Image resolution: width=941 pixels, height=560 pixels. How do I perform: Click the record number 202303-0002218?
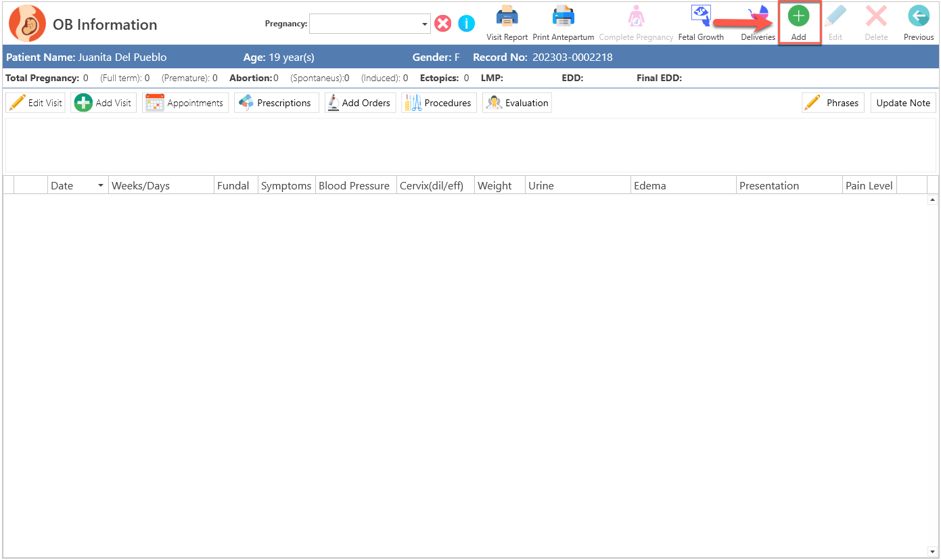pos(572,57)
